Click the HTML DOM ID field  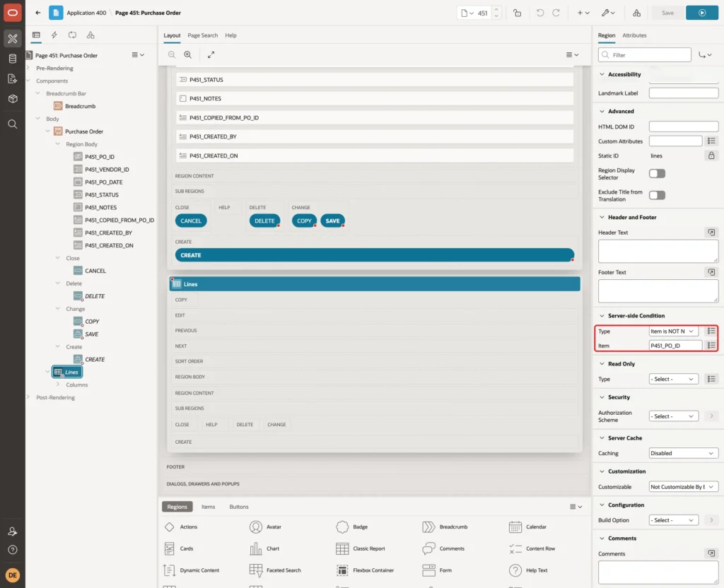[684, 127]
